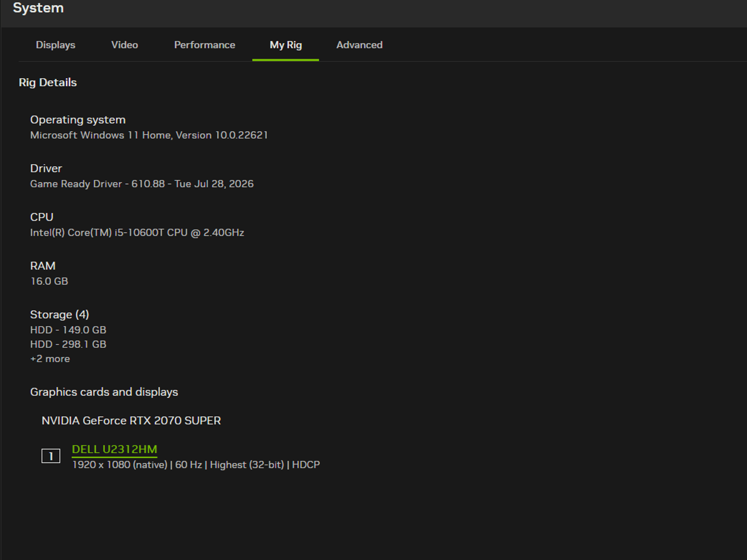Click the Intel Core i5-10600T CPU text
Viewport: 747px width, 560px height.
[x=137, y=233]
